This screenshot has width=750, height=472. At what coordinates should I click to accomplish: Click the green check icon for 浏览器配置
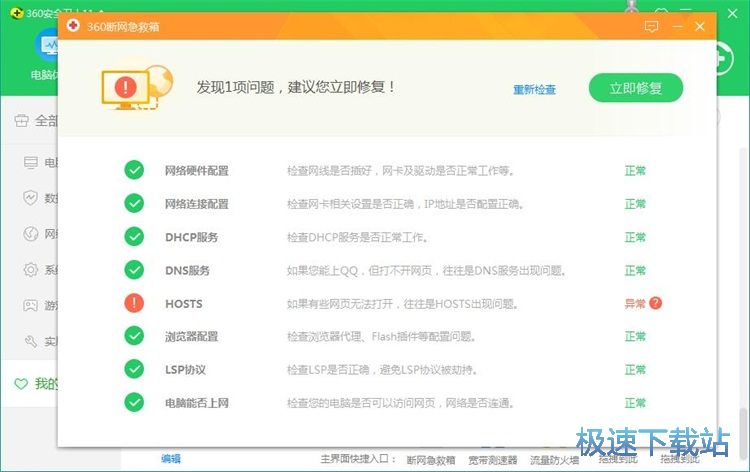coord(134,336)
